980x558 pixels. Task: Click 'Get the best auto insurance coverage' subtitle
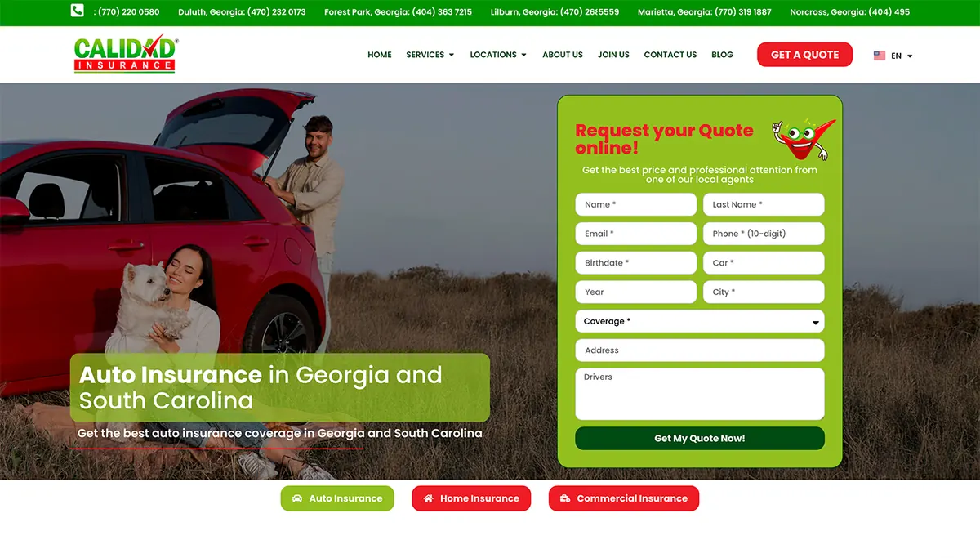point(280,433)
